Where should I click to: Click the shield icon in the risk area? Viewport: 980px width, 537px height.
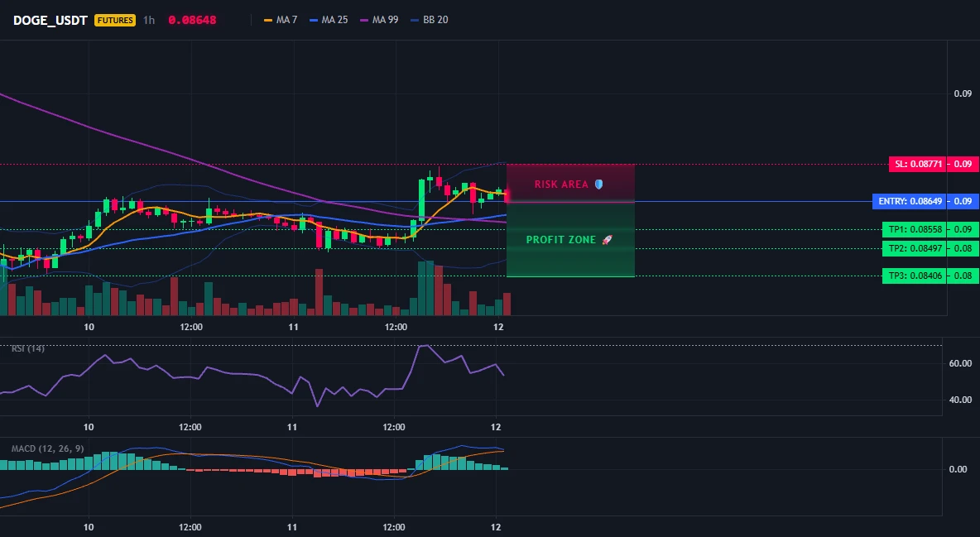coord(598,185)
